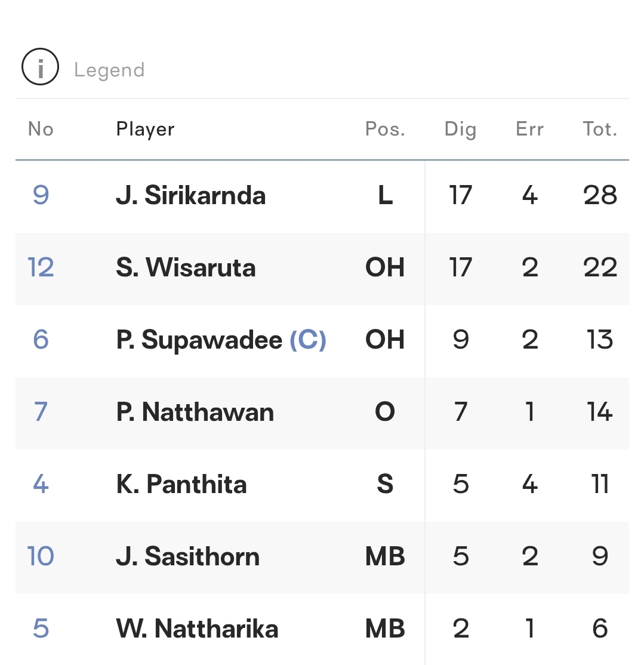
Task: Sort table by Err column
Action: pyautogui.click(x=529, y=129)
